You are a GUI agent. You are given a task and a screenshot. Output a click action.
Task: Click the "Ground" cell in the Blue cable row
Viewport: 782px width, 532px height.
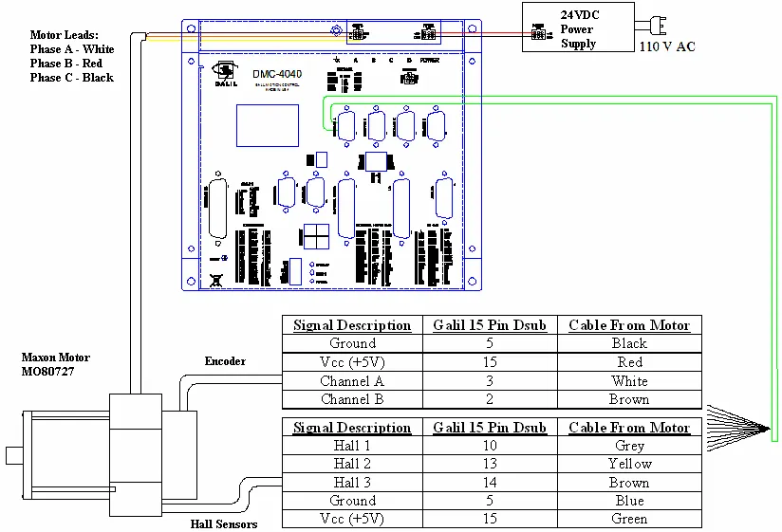pyautogui.click(x=353, y=501)
